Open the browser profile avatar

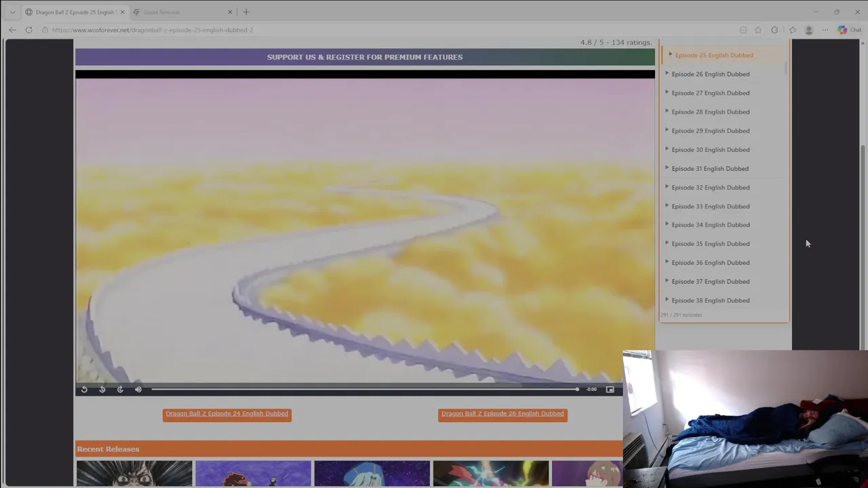(x=808, y=30)
